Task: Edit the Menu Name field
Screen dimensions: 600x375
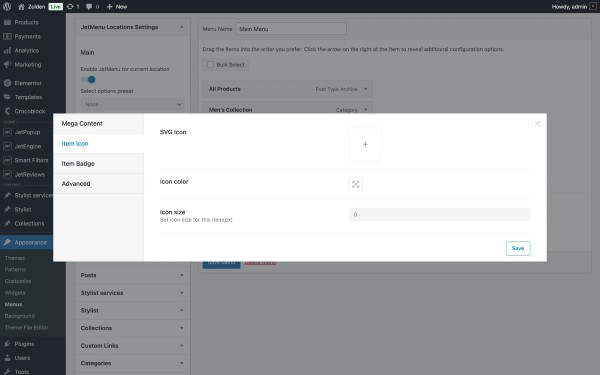Action: (291, 29)
